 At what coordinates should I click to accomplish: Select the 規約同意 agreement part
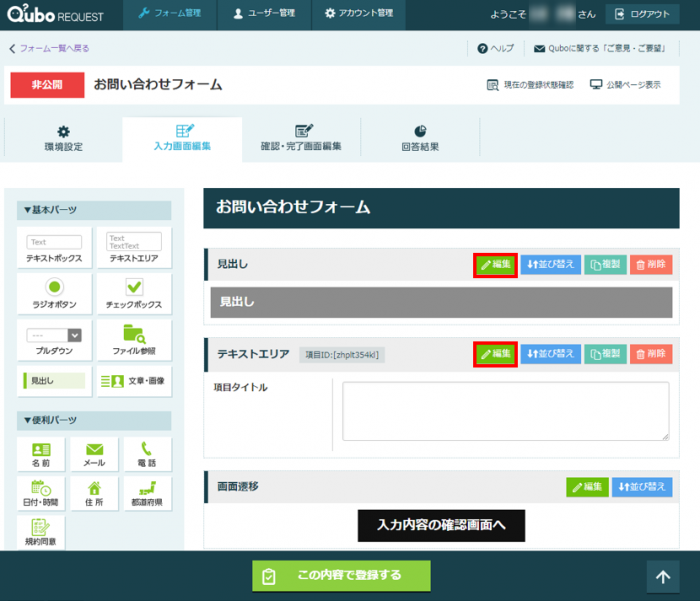click(41, 532)
